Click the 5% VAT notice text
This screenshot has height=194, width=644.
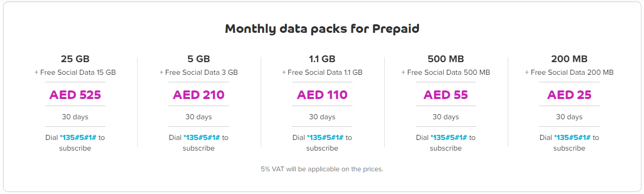coord(322,169)
